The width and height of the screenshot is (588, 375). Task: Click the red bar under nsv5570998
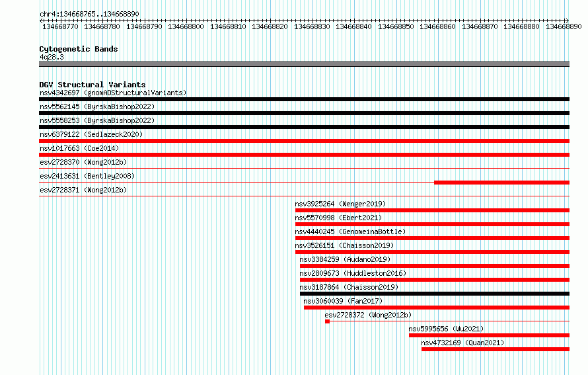(432, 224)
